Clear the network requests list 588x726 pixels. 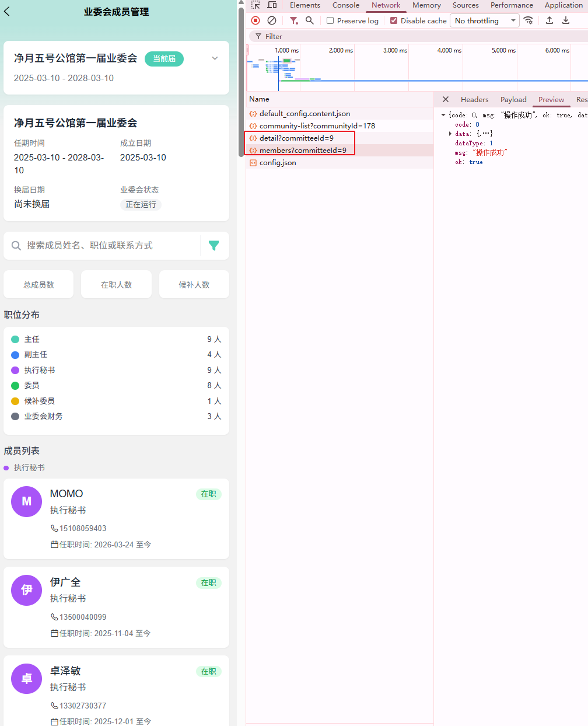coord(272,20)
